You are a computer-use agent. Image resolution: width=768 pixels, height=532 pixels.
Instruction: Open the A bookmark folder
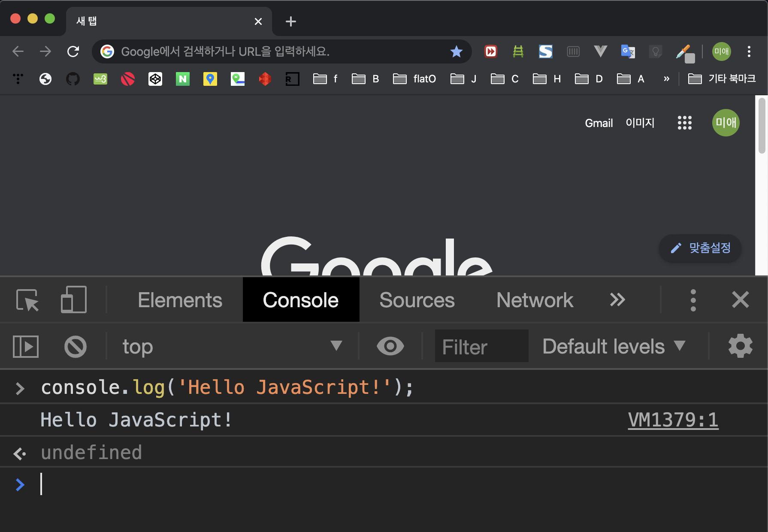(x=631, y=79)
